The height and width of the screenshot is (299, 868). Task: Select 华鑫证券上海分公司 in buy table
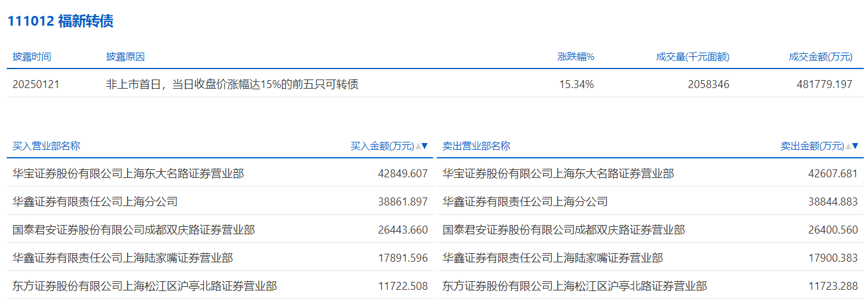pos(95,202)
